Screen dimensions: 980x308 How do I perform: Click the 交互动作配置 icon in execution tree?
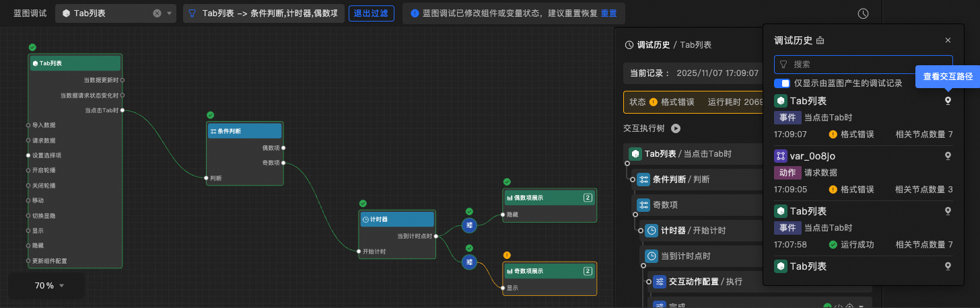[x=659, y=282]
